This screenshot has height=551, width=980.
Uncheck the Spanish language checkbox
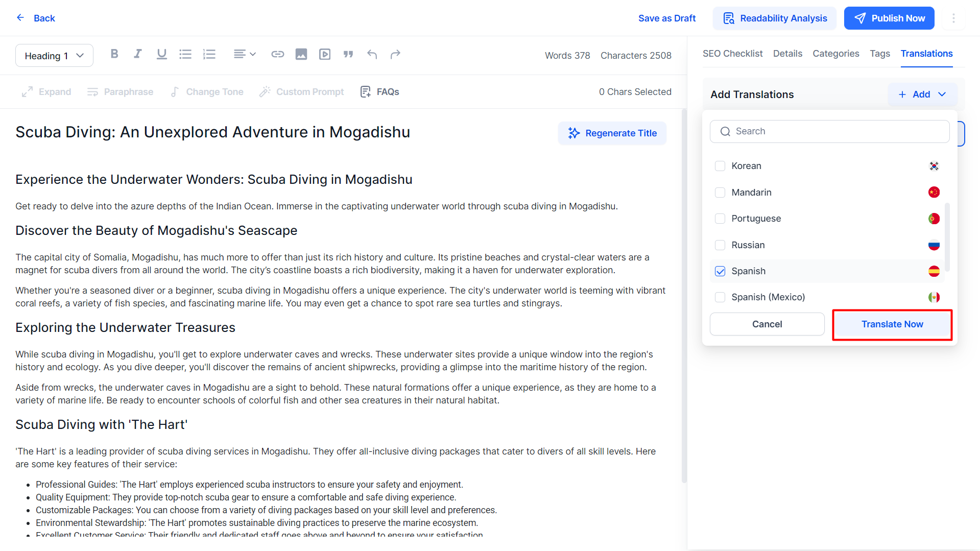(x=720, y=271)
